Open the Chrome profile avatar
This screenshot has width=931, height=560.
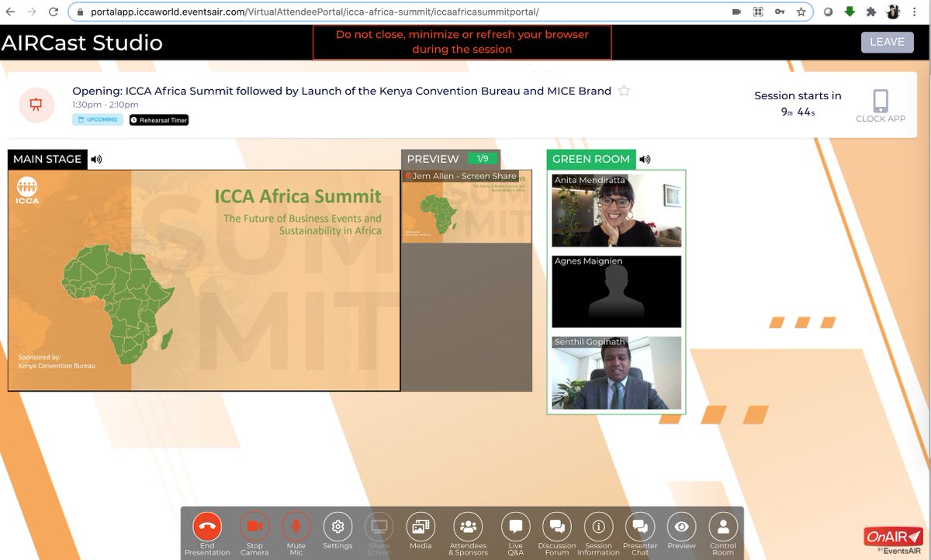[x=893, y=12]
